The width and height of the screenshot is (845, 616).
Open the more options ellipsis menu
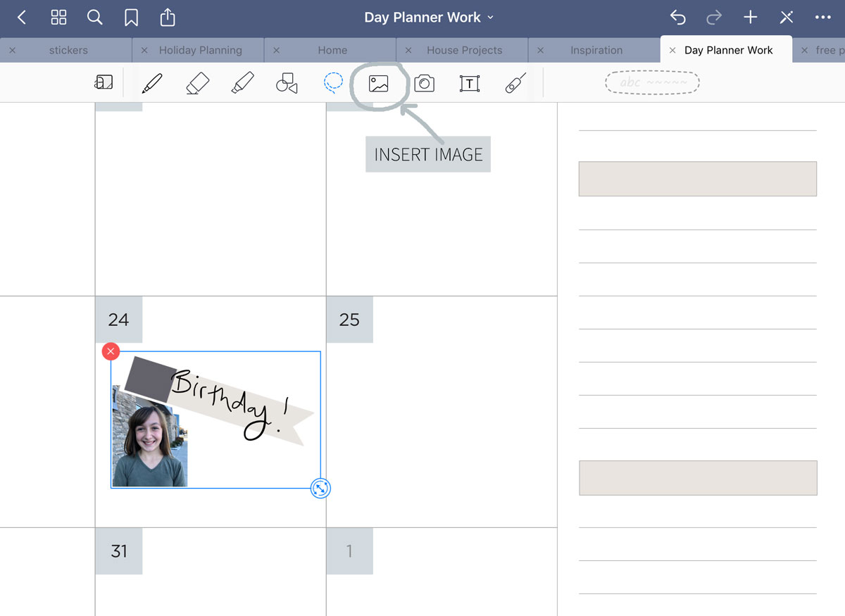coord(823,18)
